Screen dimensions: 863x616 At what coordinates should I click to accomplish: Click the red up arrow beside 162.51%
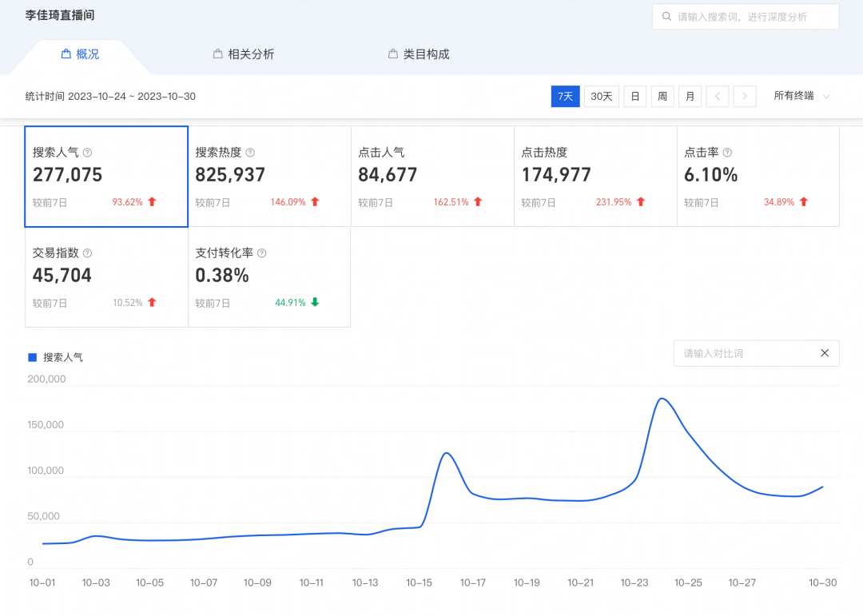point(478,202)
